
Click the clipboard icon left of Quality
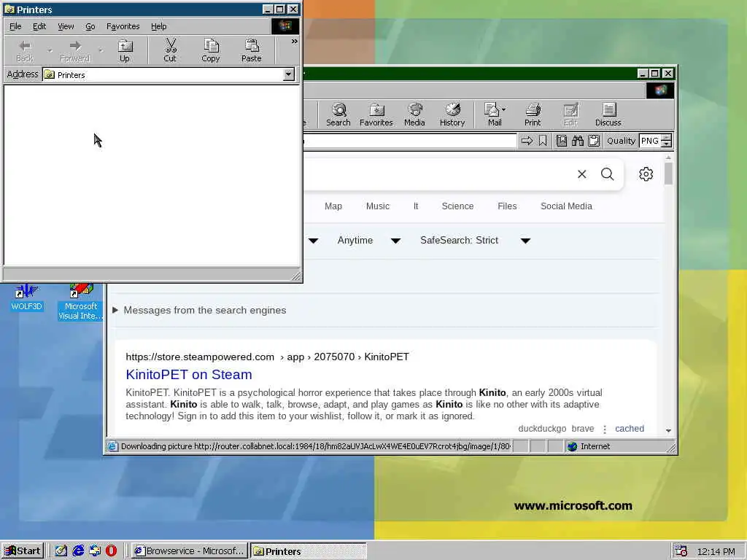point(594,141)
